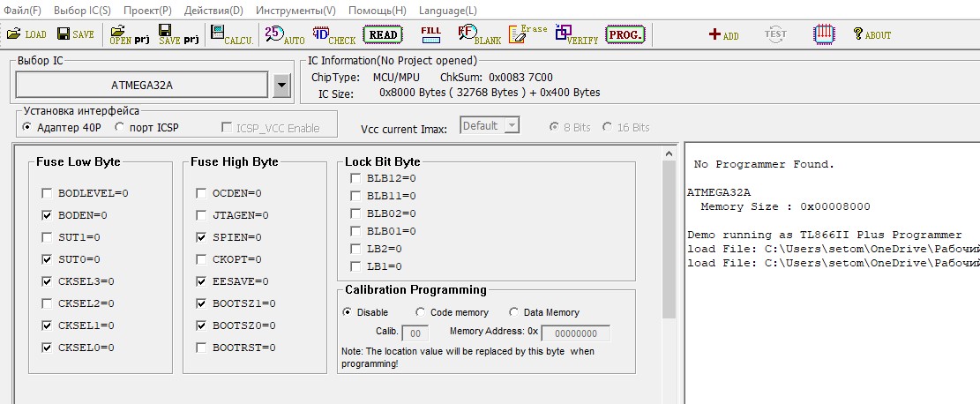Click the SAVE file toolbar icon
Screen dimensions: 980x404
pos(75,34)
